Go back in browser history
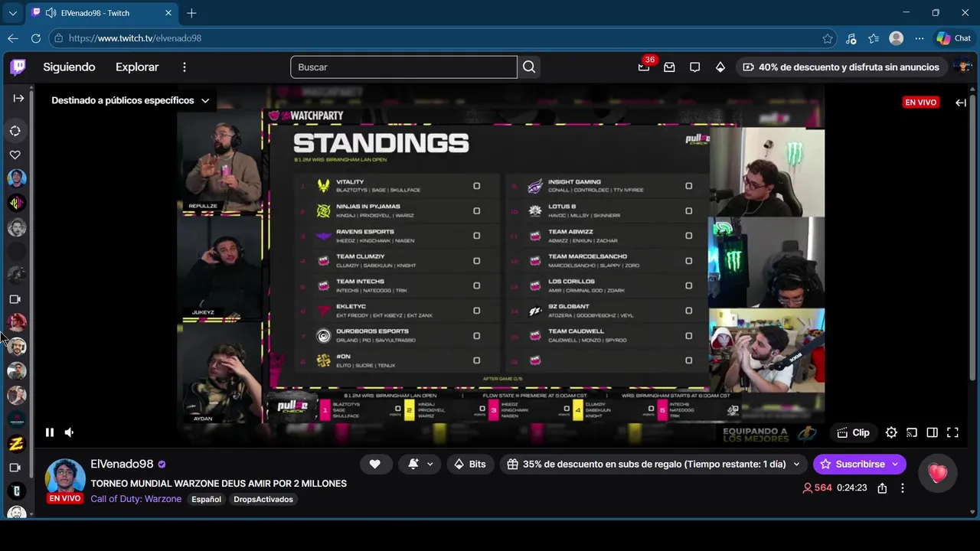Image resolution: width=980 pixels, height=551 pixels. [13, 38]
